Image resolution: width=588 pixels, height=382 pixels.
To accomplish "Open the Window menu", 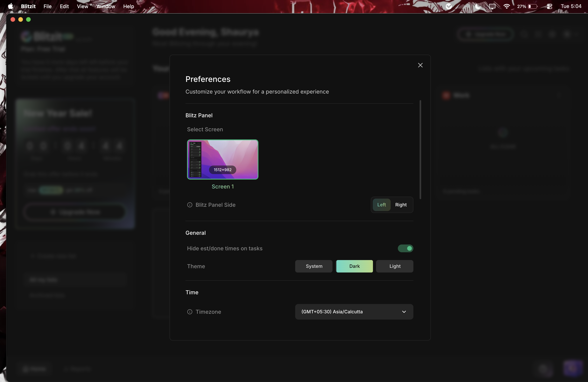I will [x=106, y=6].
